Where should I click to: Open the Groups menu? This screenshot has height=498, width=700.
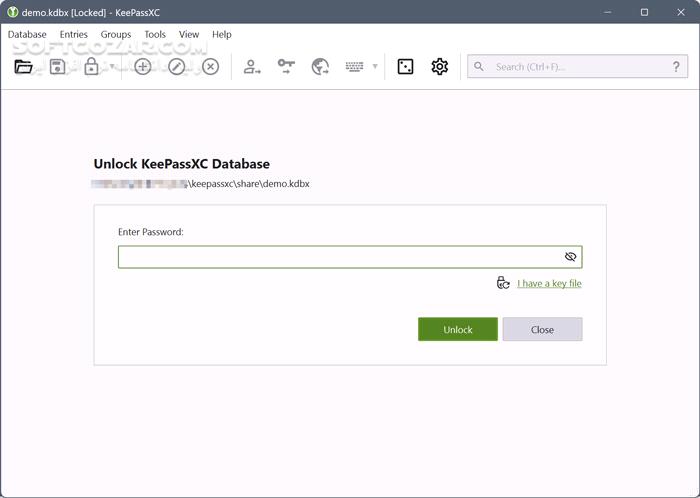coord(116,34)
